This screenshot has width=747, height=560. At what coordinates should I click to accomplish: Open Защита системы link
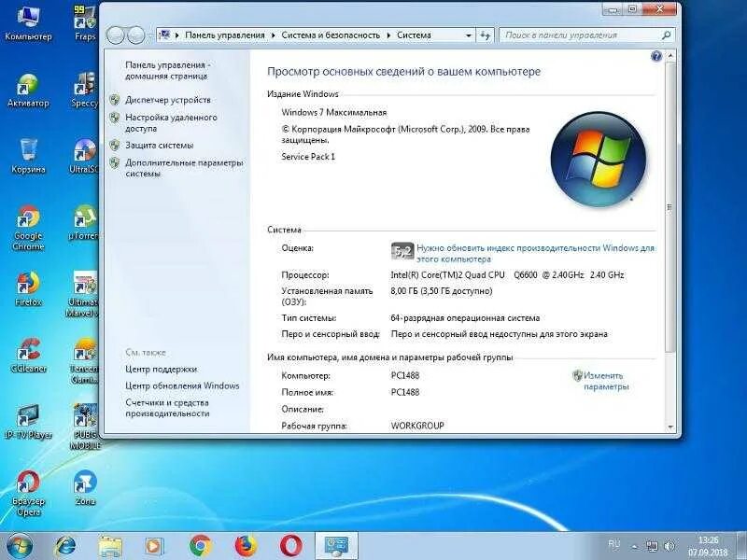(159, 146)
